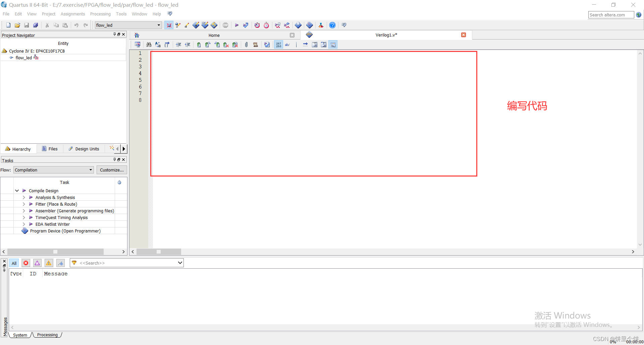
Task: Click the Processing messages tab
Action: tap(47, 335)
